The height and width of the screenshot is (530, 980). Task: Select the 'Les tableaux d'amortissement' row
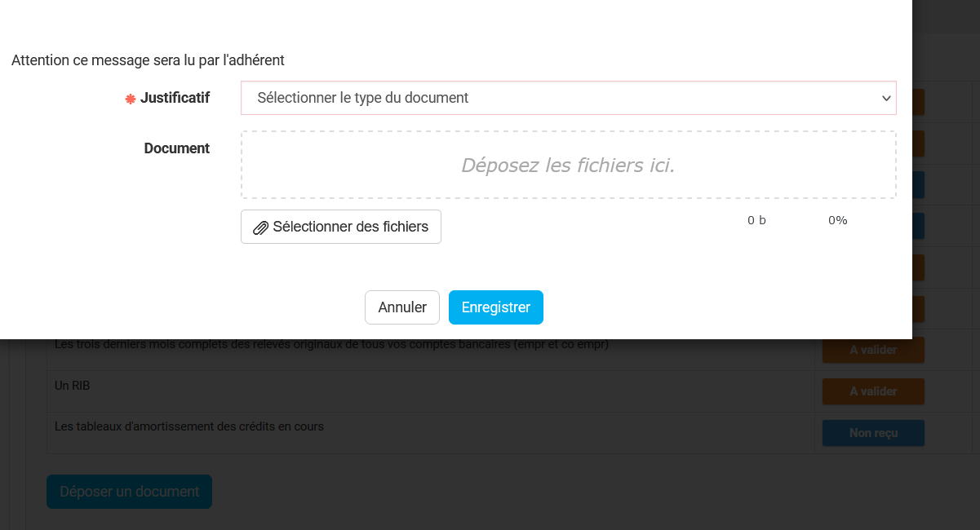coord(189,426)
